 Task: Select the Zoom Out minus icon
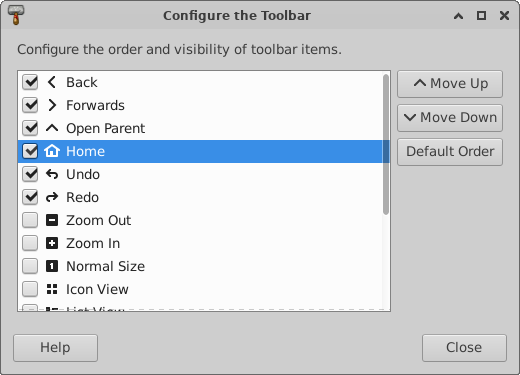[52, 220]
